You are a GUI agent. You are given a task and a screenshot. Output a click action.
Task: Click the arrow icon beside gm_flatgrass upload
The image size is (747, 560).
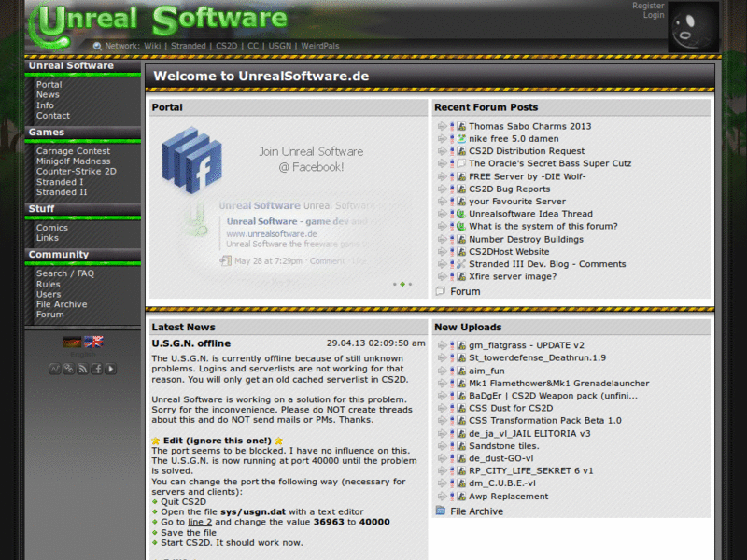point(442,345)
